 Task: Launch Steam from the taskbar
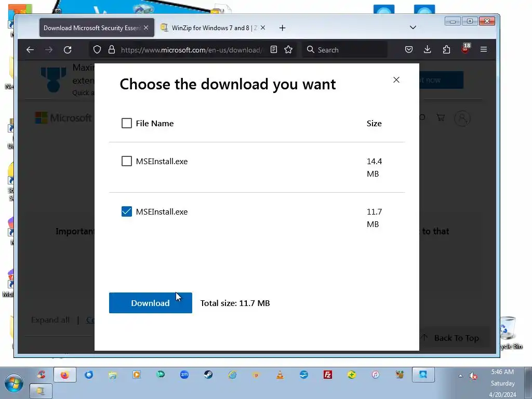pos(208,375)
